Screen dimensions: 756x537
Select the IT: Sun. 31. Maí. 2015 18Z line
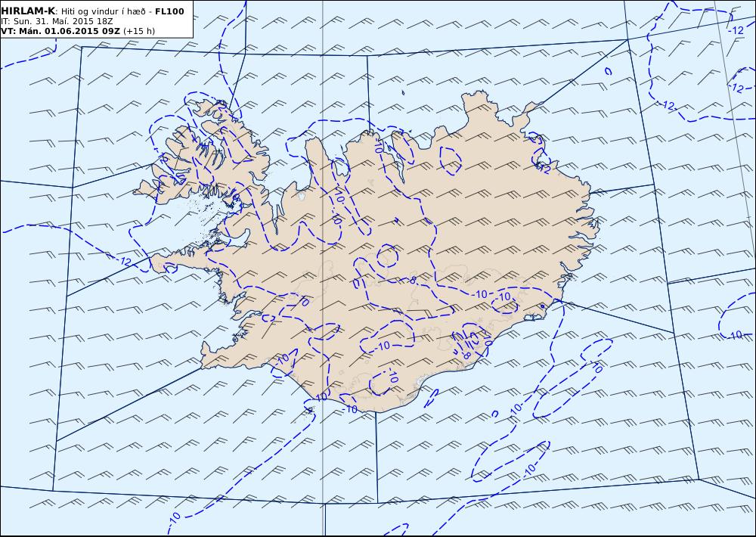pos(57,22)
